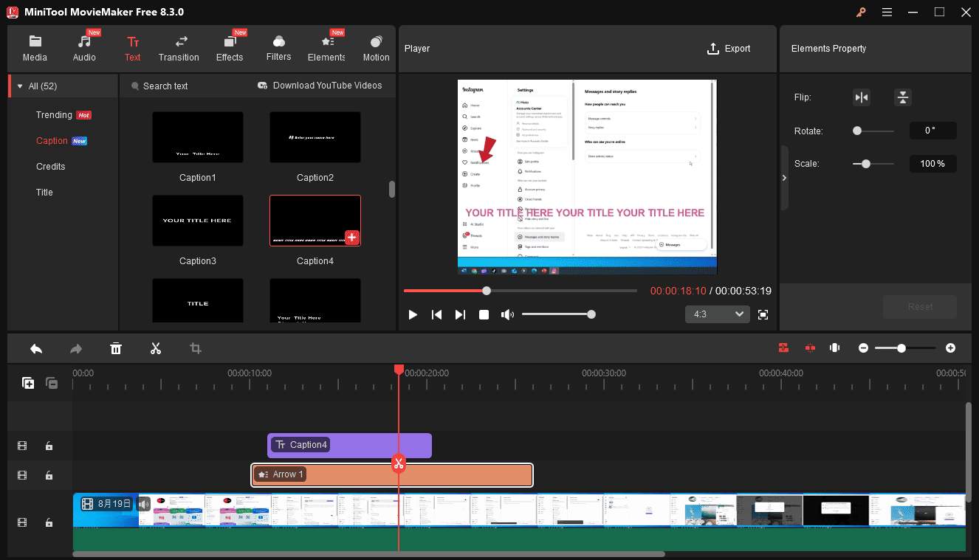Click the timeline horizontal scrollbar

coord(368,554)
